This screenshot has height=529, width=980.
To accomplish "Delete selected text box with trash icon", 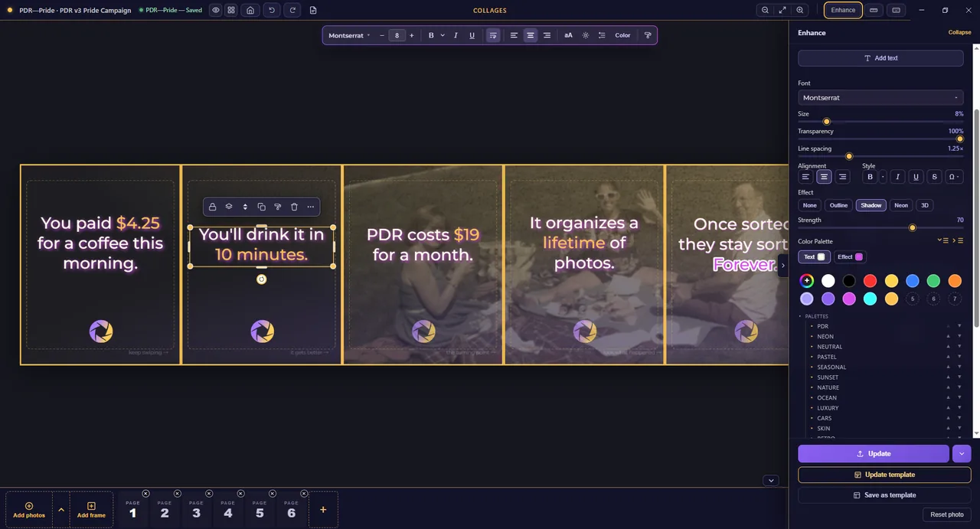I will tap(294, 207).
